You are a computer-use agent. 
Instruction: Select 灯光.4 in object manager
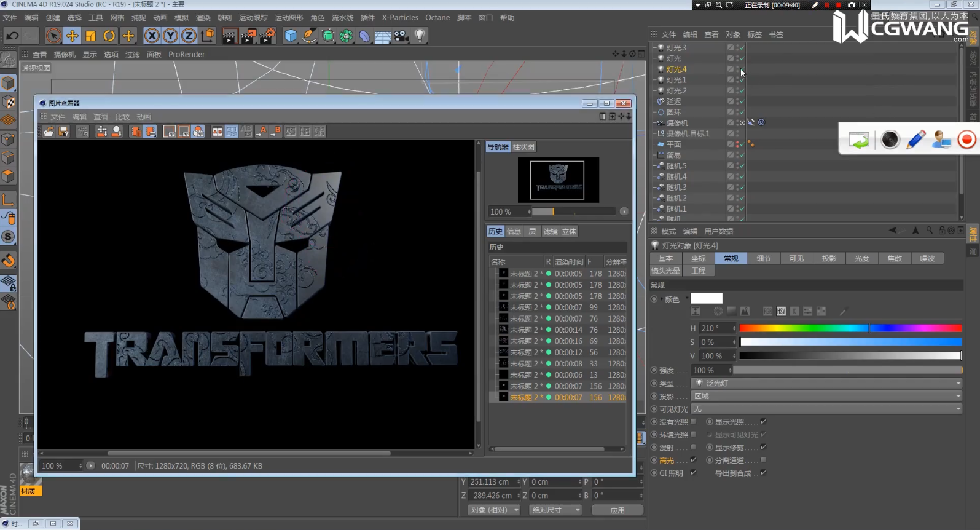[676, 69]
